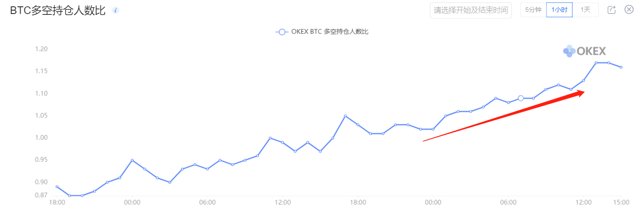Click the first data point at 18:00

click(57, 186)
